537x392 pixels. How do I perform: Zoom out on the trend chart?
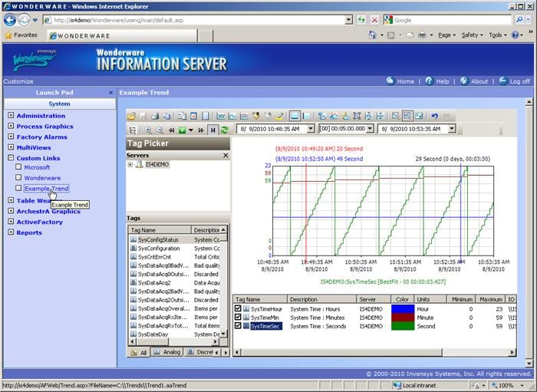point(160,130)
